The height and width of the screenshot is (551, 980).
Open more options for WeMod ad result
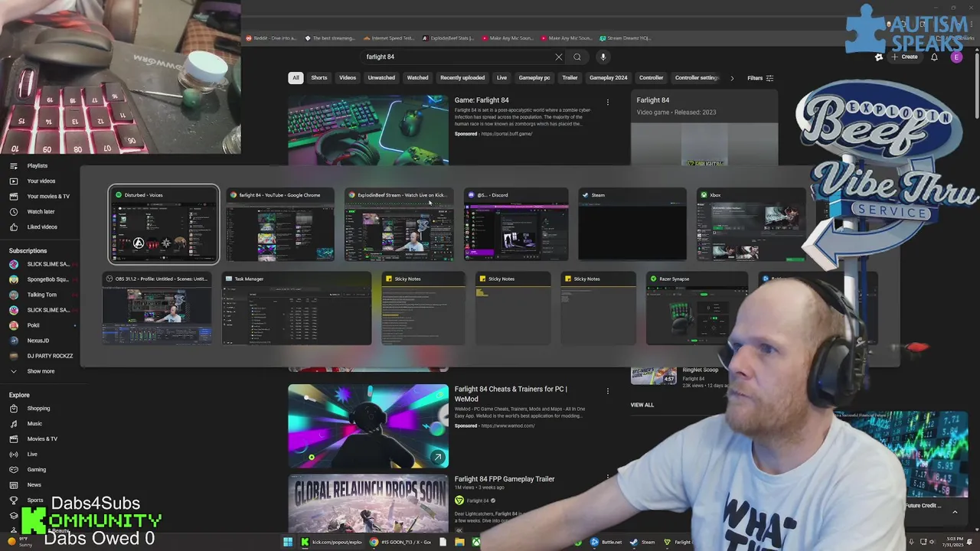(x=608, y=391)
